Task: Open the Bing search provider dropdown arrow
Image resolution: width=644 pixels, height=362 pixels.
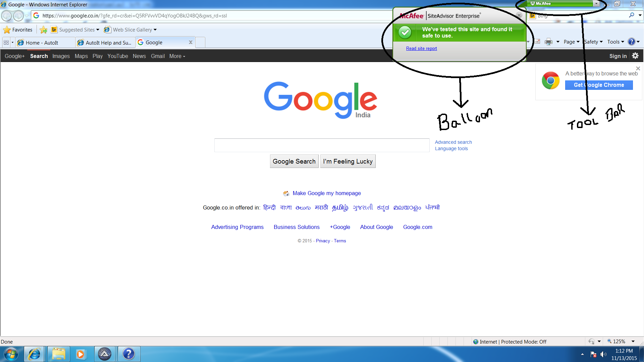Action: click(x=640, y=15)
